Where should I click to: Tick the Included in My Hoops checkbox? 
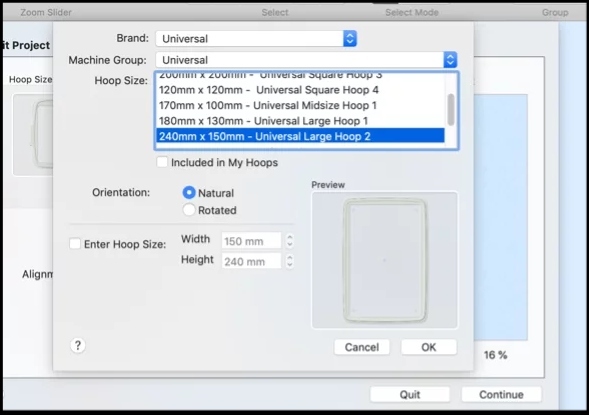tap(162, 162)
